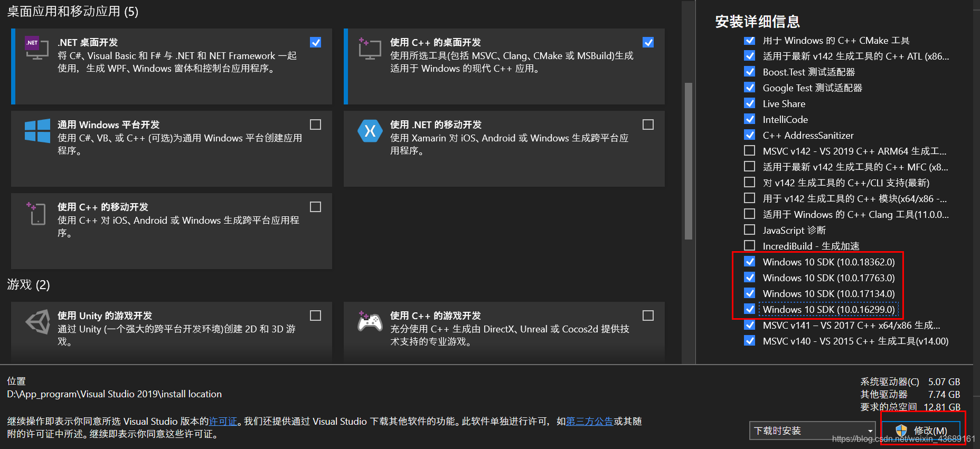
Task: Check the C++/CLI 支持 v142 component
Action: point(749,183)
